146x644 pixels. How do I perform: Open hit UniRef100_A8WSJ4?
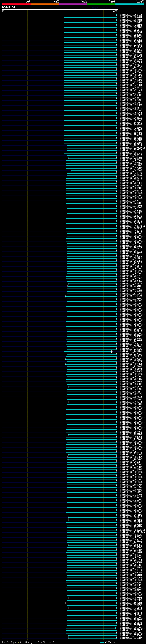click(131, 145)
